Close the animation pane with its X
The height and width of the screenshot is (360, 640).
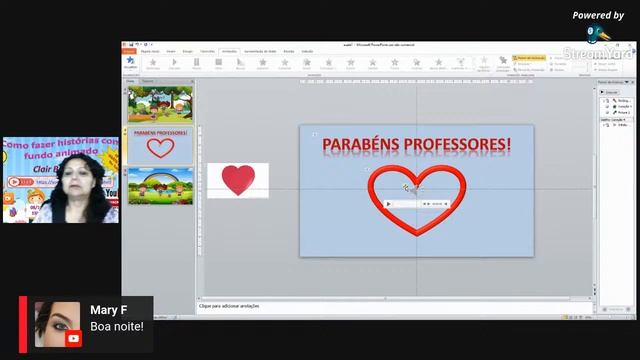click(633, 82)
